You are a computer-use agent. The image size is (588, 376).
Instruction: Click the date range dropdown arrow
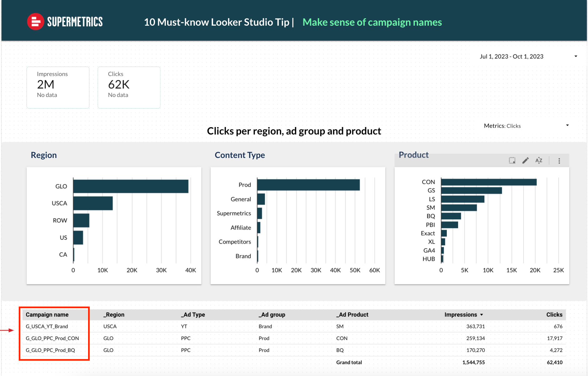tap(576, 57)
